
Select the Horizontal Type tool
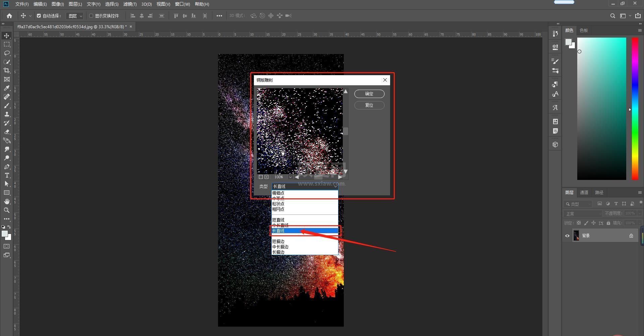7,175
